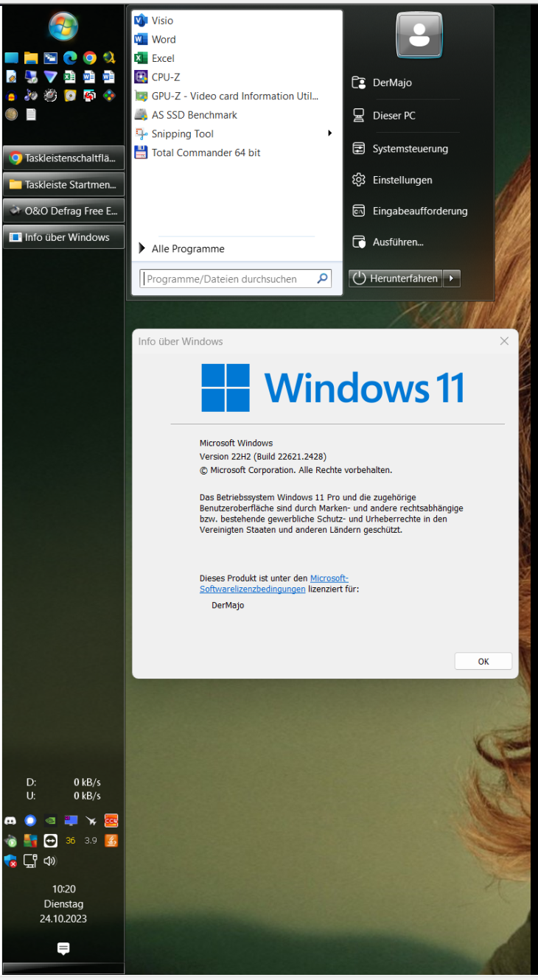This screenshot has width=538, height=980.
Task: Open Google Chrome quick launch icon
Action: (x=89, y=58)
